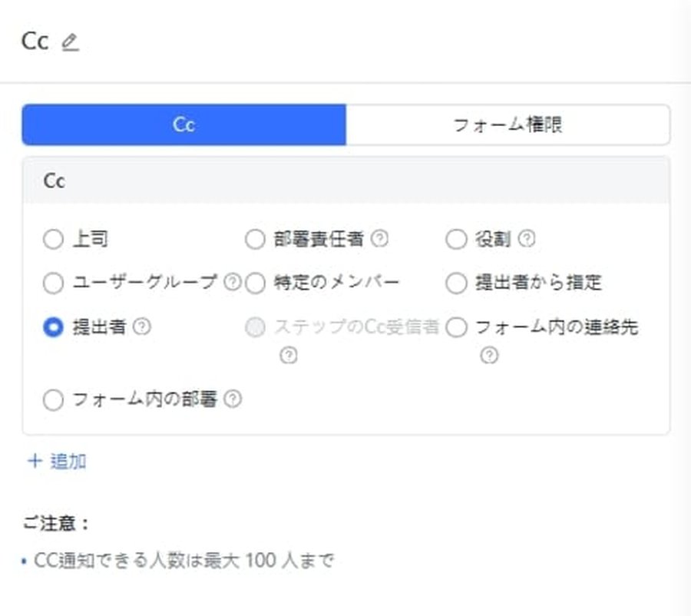Select the 上司 radio button
Viewport: 691px width, 616px height.
pos(53,240)
